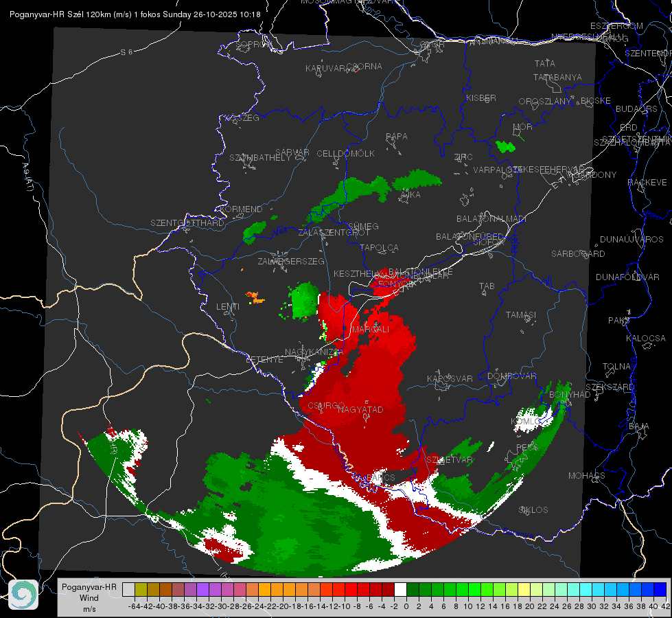Click the CSORNA city label
Image resolution: width=672 pixels, height=618 pixels.
(364, 67)
